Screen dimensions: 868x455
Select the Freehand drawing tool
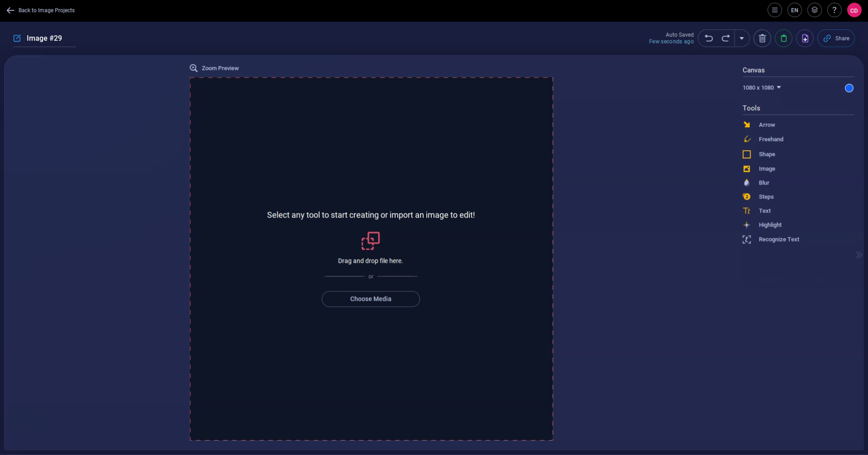[x=770, y=139]
